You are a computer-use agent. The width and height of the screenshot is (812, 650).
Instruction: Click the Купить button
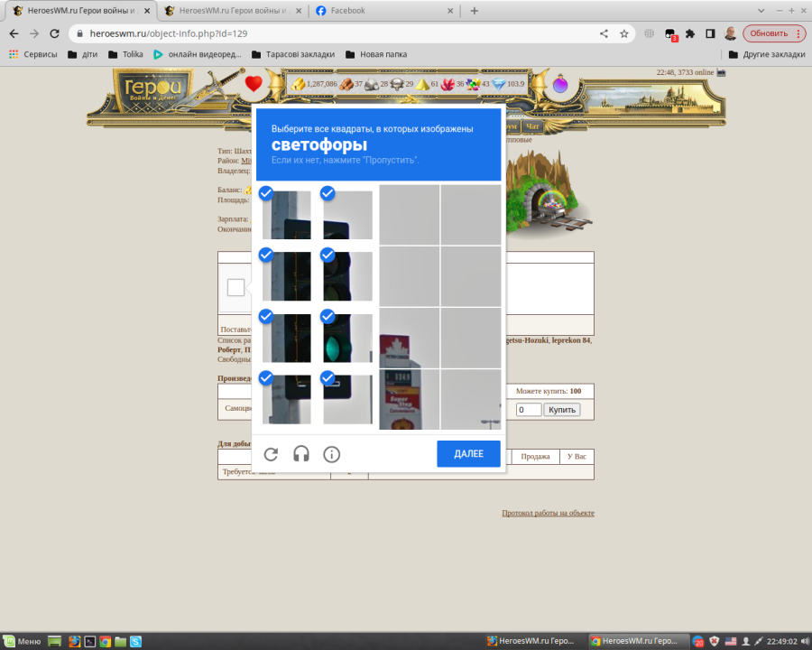[x=562, y=410]
